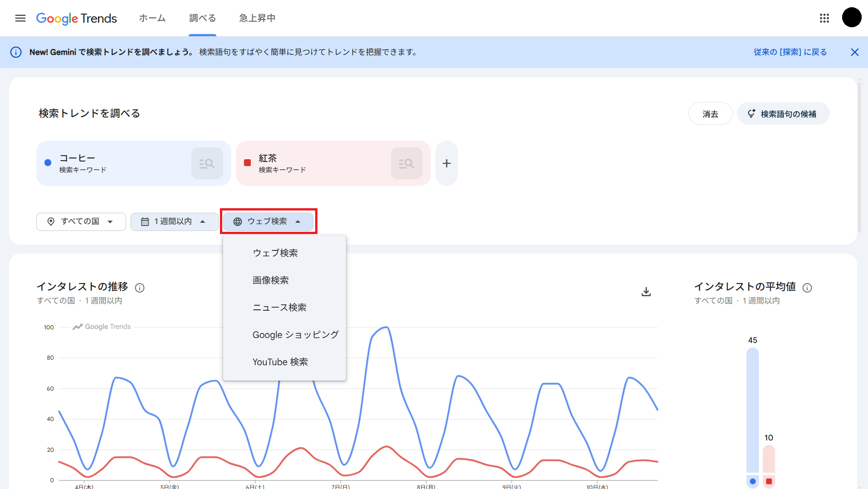Open the account profile avatar
This screenshot has height=489, width=868.
(851, 18)
